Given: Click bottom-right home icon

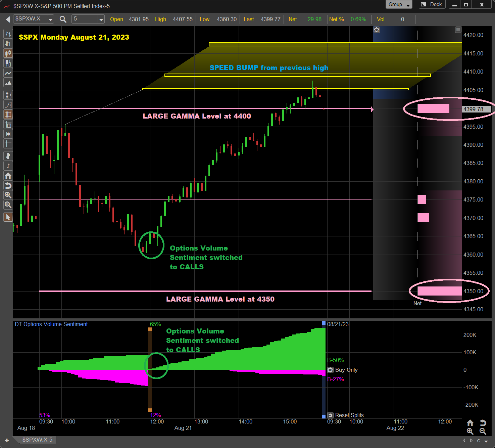Looking at the screenshot, I should 470,423.
